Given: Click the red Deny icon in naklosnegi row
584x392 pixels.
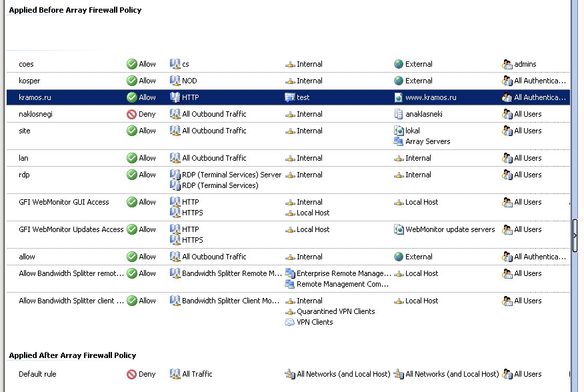Looking at the screenshot, I should [131, 114].
